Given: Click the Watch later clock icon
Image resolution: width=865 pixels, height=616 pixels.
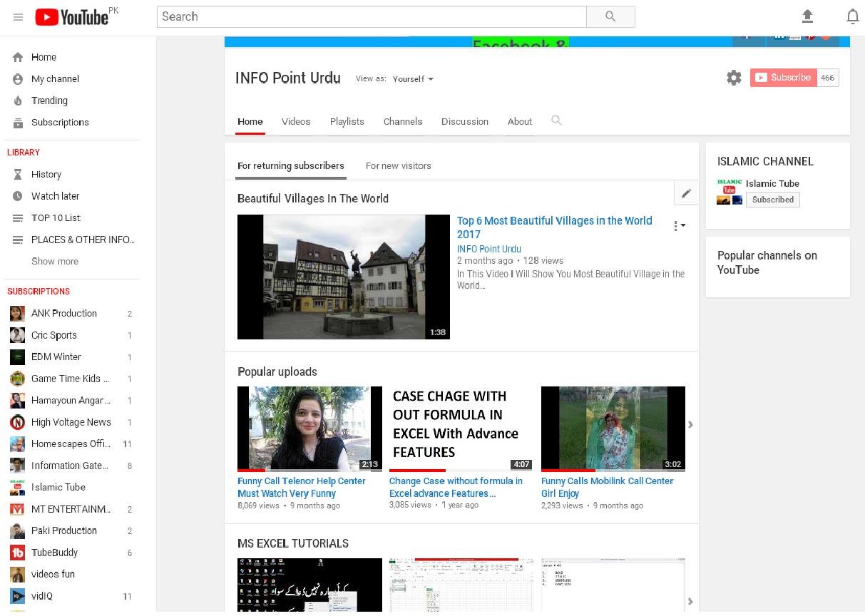Looking at the screenshot, I should pos(18,196).
